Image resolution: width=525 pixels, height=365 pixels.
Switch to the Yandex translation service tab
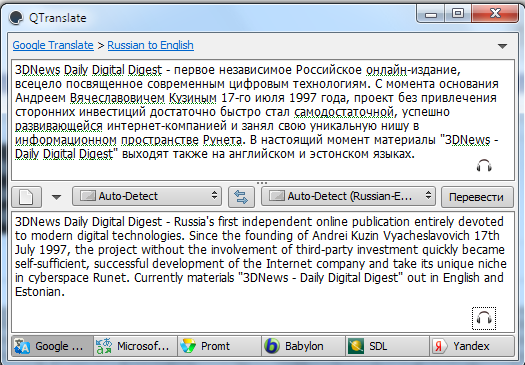pyautogui.click(x=472, y=346)
